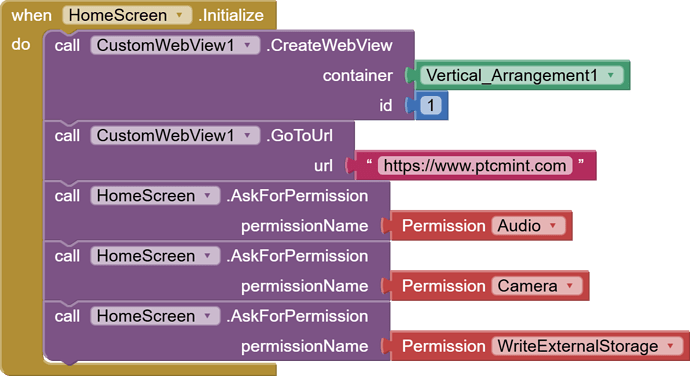Open the WriteExternalStorage permission dropdown

[587, 347]
